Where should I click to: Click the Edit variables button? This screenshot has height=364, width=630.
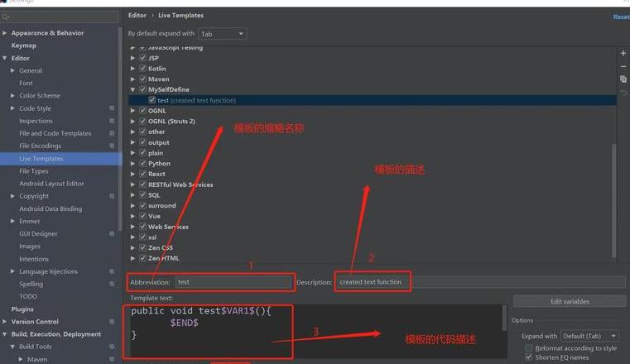tap(570, 301)
